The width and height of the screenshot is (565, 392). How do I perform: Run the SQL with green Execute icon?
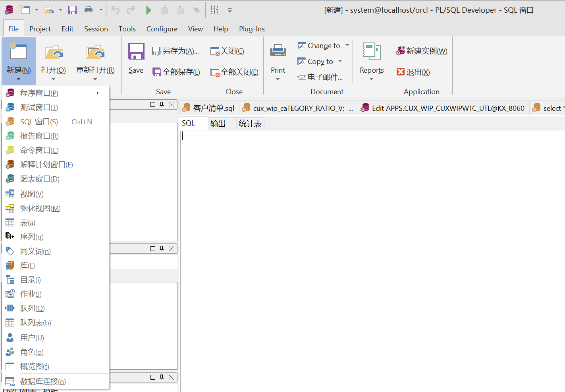coord(148,10)
